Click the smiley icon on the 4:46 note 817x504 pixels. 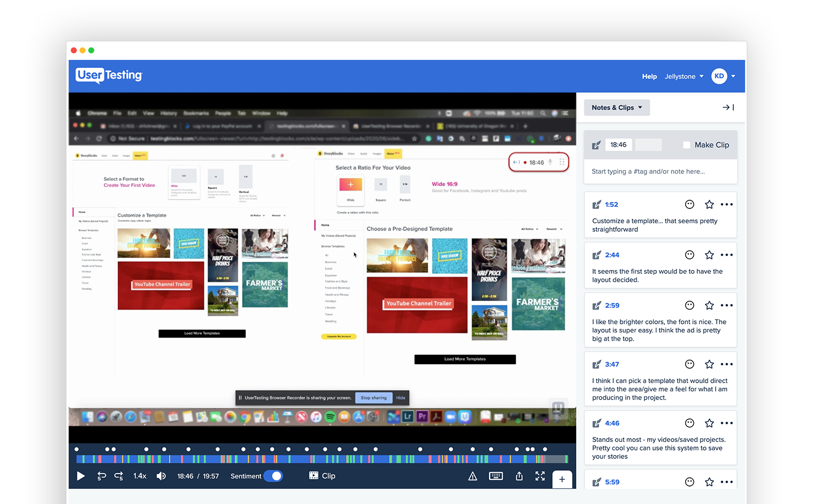690,423
